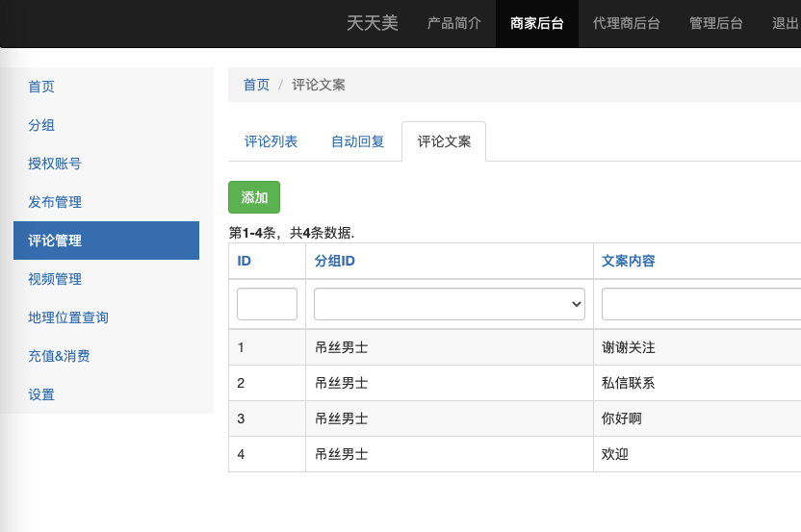Switch to the 自动回复 tab

357,141
